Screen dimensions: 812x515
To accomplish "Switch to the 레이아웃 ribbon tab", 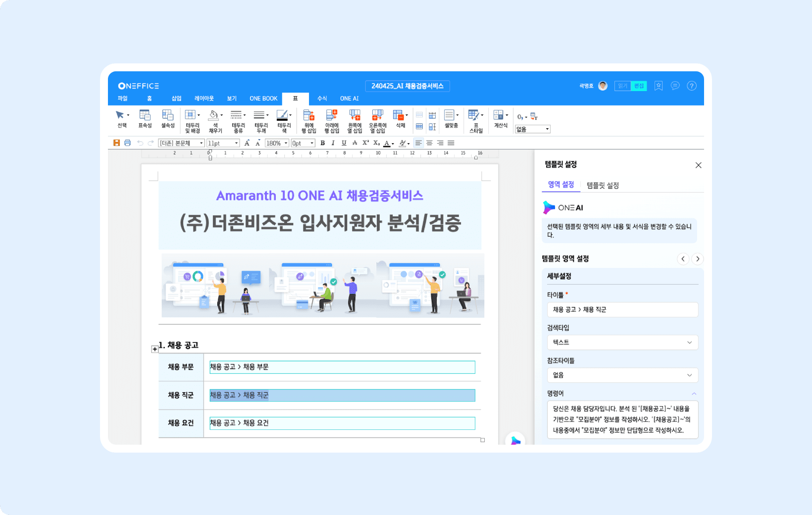I will pos(204,99).
